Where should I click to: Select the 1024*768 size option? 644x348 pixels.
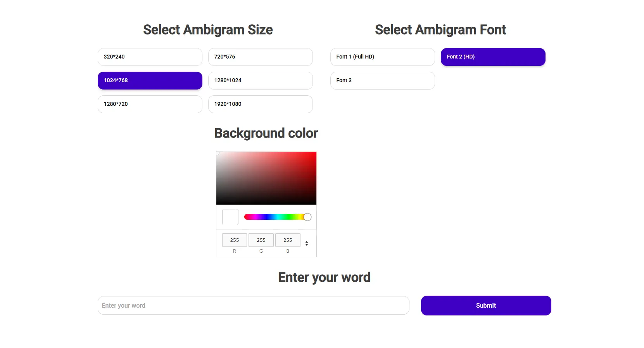pos(150,81)
